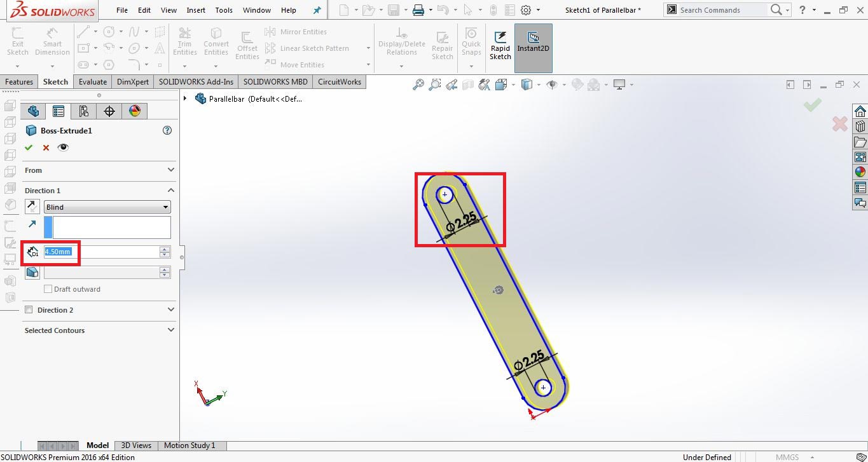Open the SOLIDWORKS Add-Ins tab
This screenshot has height=462, width=868.
(x=196, y=82)
